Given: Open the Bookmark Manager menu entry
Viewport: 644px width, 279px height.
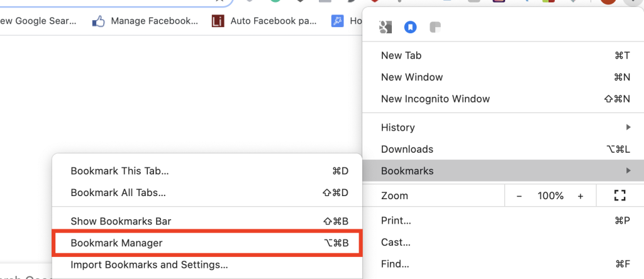Looking at the screenshot, I should 206,243.
